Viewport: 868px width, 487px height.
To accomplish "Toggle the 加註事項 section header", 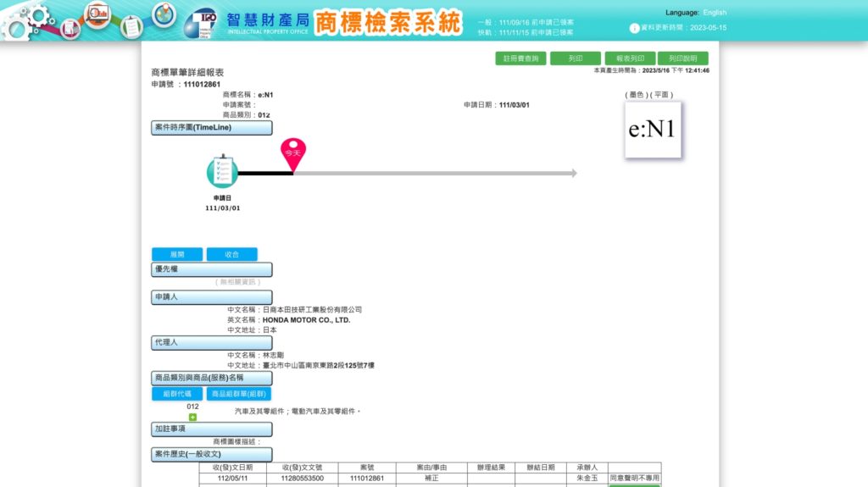I will [211, 429].
